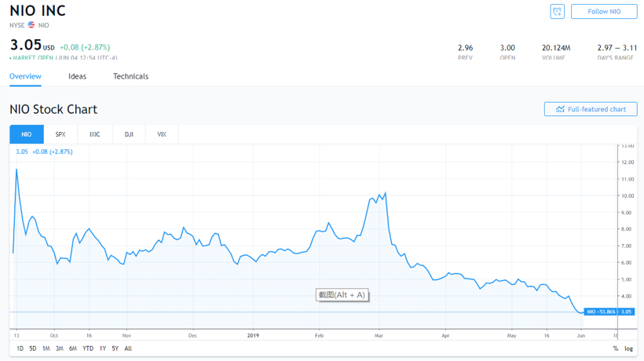Click the Mar label on time axis
The image size is (644, 361).
[379, 336]
